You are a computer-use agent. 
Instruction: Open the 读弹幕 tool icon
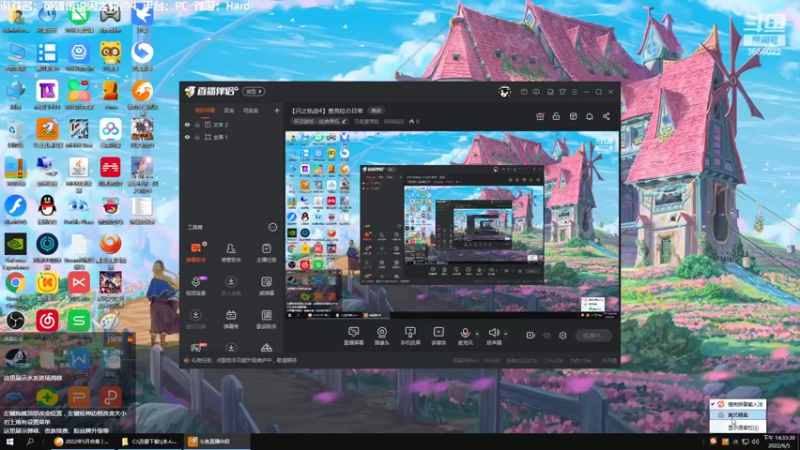pos(266,286)
